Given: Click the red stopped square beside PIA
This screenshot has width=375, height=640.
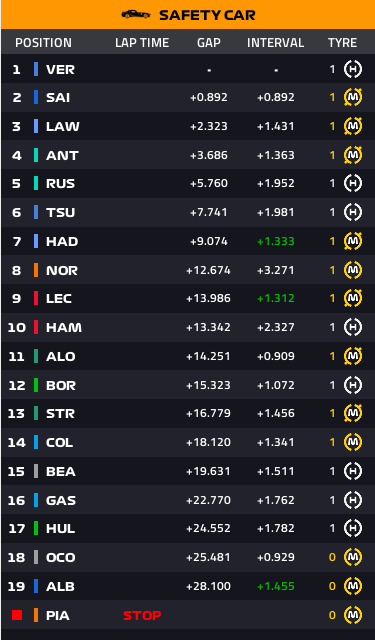Looking at the screenshot, I should pyautogui.click(x=17, y=615).
